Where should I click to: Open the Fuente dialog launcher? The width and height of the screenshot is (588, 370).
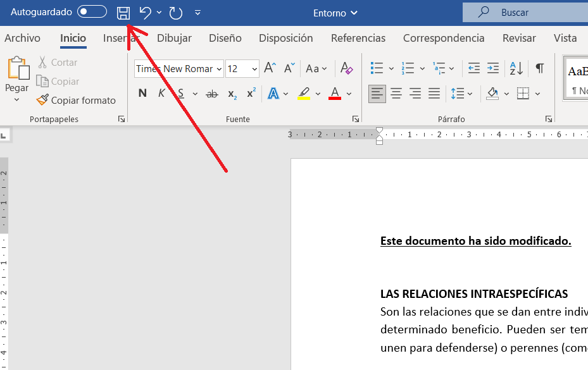(356, 119)
